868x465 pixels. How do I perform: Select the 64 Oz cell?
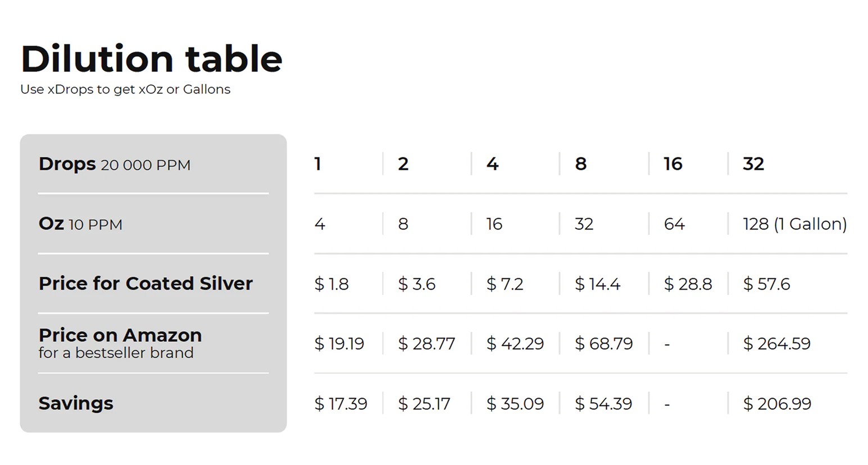[x=674, y=224]
